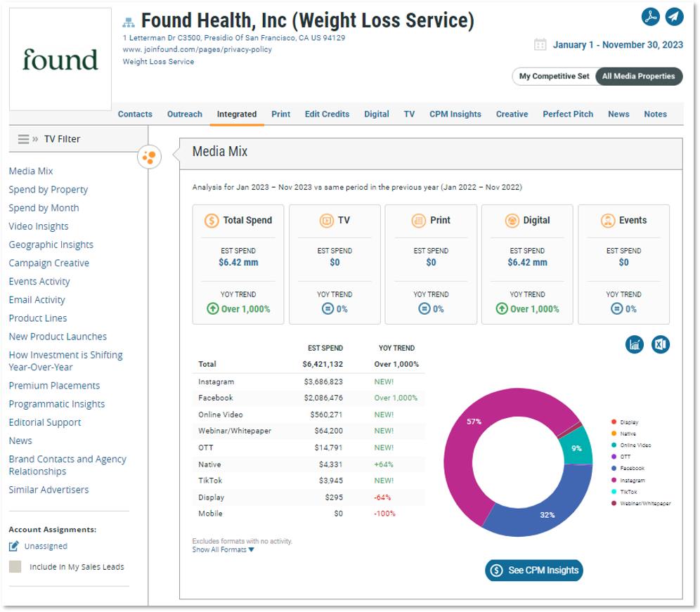Click the Mobile -100% trend value
Screen dimensions: 700x612
385,514
